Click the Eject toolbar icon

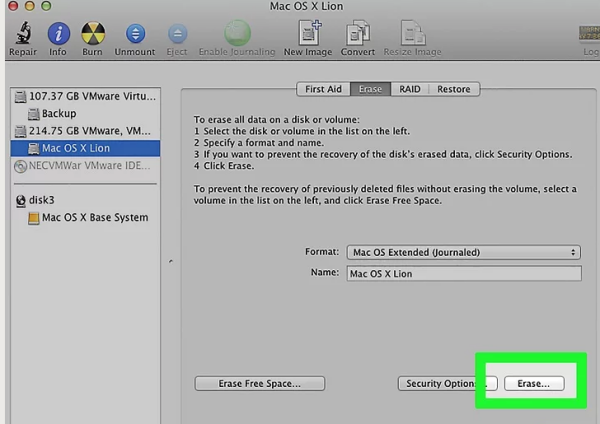[177, 34]
